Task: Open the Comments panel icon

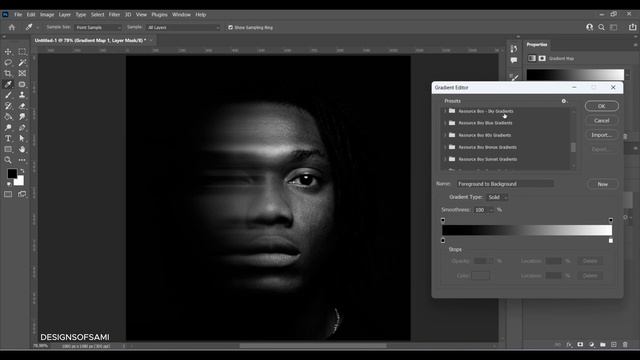Action: coord(514,60)
